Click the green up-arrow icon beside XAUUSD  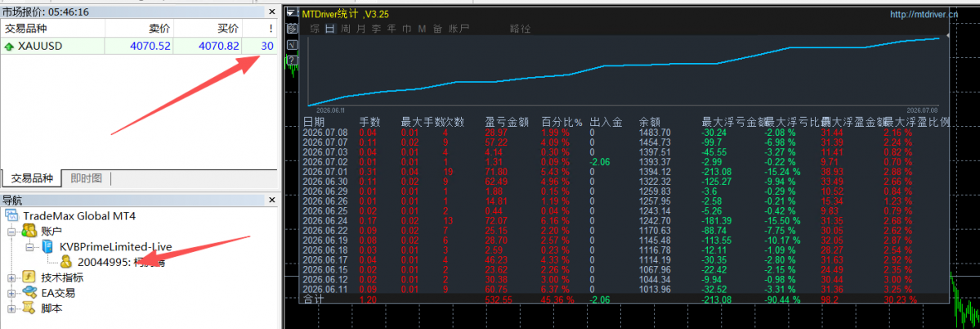9,46
